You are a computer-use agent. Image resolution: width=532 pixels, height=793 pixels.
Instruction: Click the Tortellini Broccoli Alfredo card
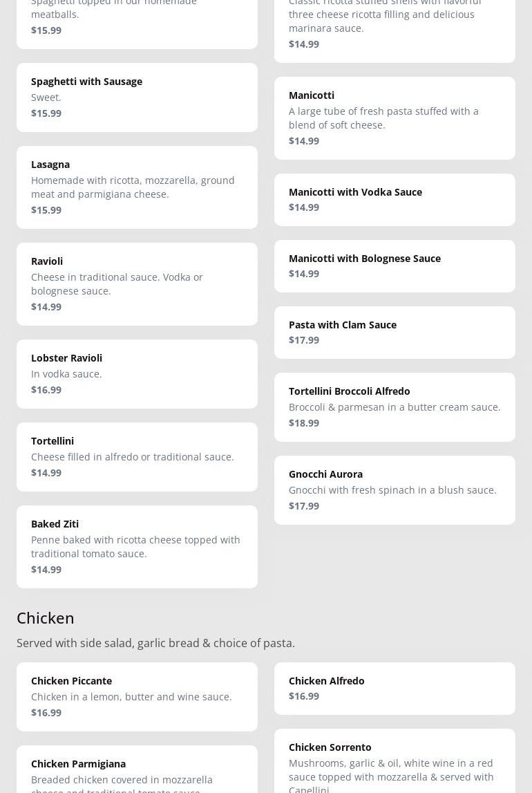click(x=395, y=407)
